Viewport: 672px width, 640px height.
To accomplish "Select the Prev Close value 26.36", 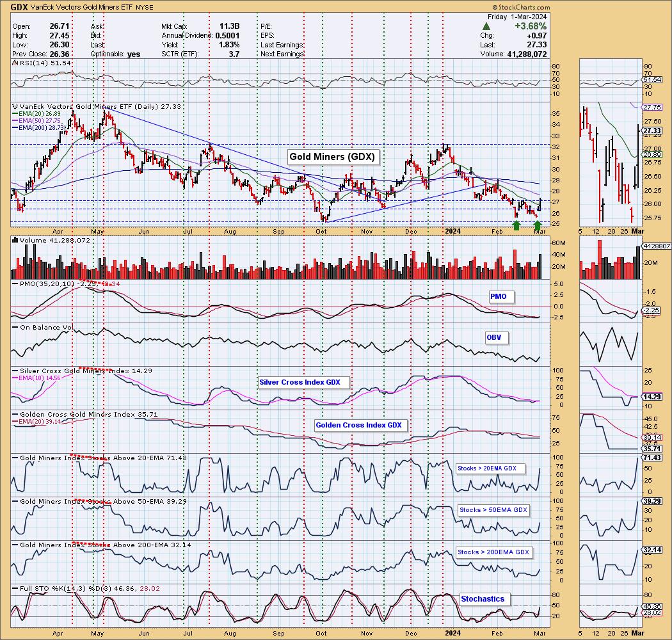I will (59, 54).
